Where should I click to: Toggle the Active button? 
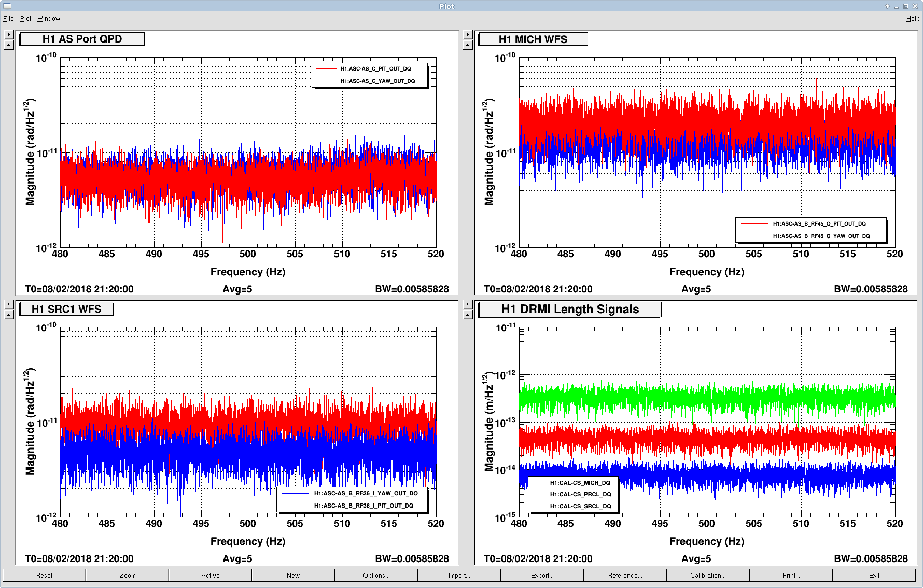[210, 575]
